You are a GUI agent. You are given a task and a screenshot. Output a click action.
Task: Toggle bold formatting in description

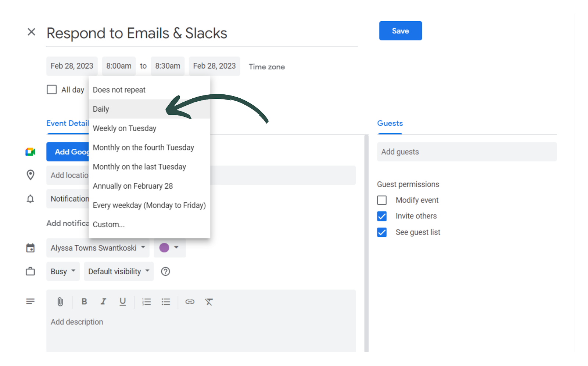coord(84,301)
